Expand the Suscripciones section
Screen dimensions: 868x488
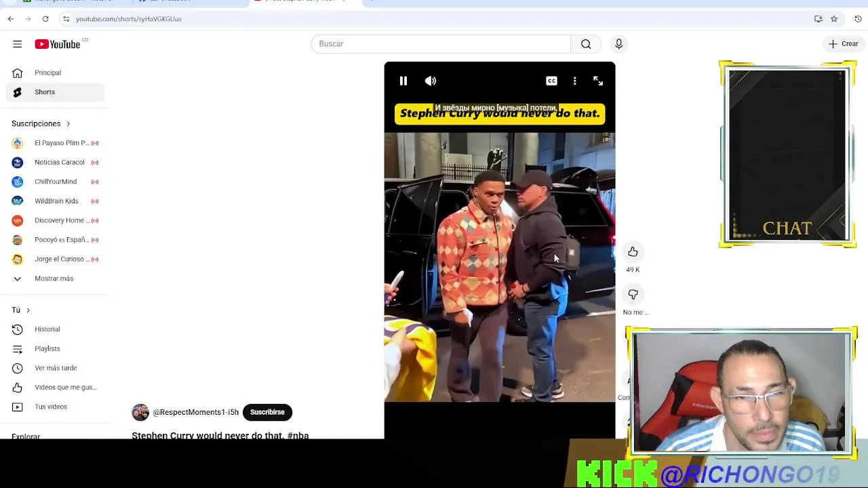41,123
